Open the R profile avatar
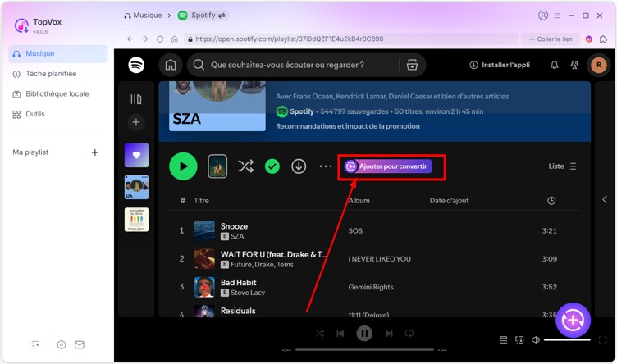The width and height of the screenshot is (617, 364). [x=598, y=65]
